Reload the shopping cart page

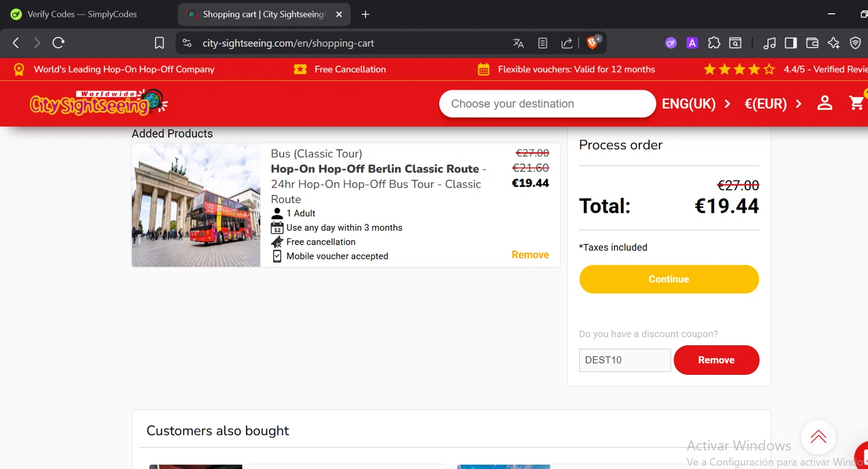point(58,43)
